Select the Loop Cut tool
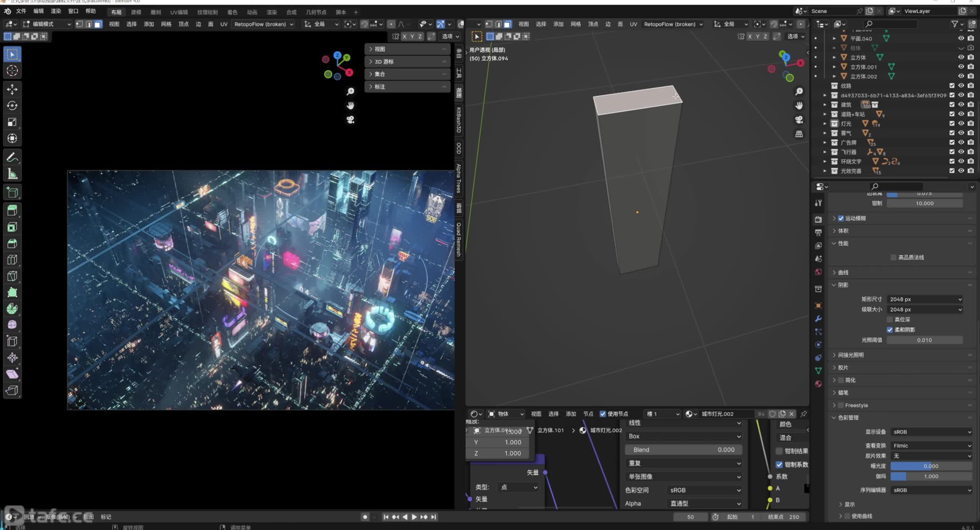The width and height of the screenshot is (980, 530). tap(12, 260)
